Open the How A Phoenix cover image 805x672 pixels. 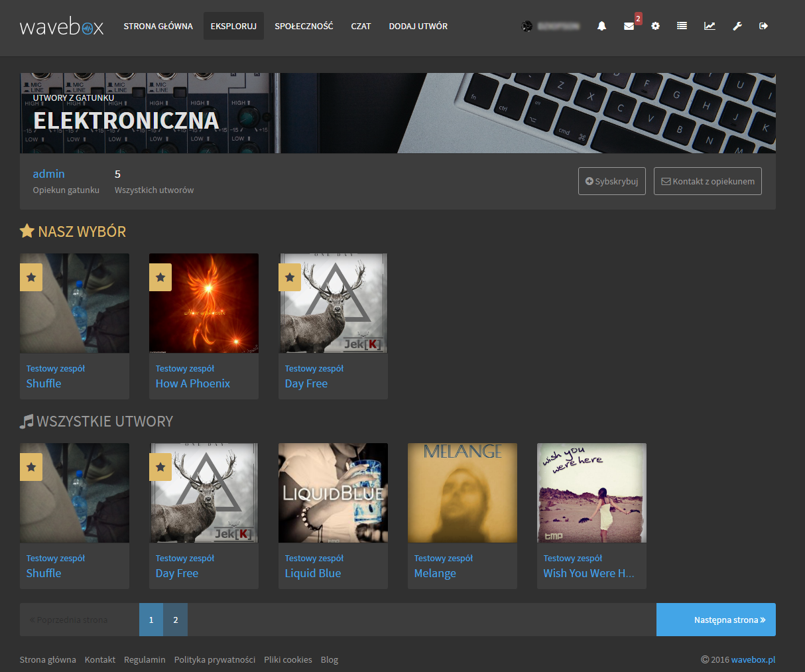[x=204, y=303]
